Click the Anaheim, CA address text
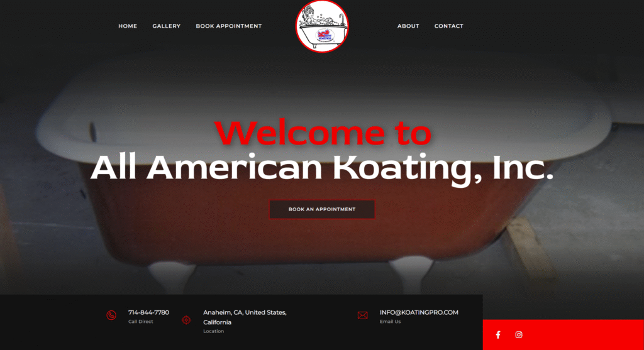The image size is (644, 350). coord(245,317)
